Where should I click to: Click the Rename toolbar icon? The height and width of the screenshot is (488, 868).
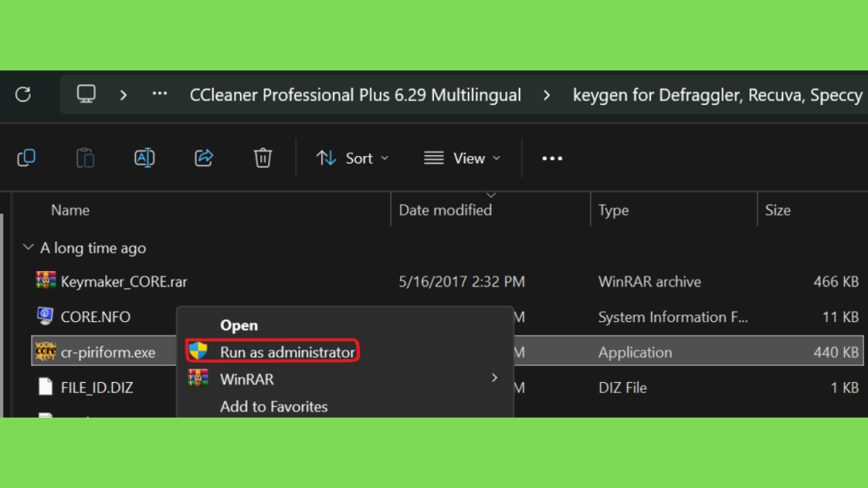[144, 158]
